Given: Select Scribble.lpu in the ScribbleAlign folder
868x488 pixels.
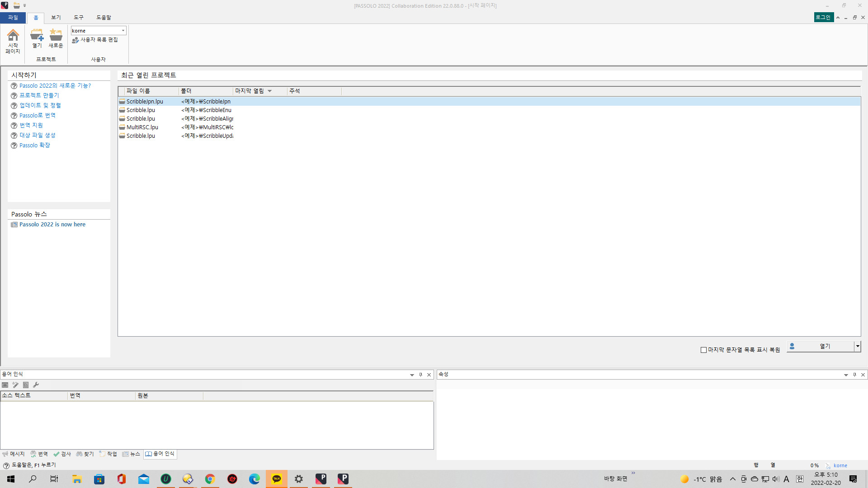Looking at the screenshot, I should coord(489,119).
